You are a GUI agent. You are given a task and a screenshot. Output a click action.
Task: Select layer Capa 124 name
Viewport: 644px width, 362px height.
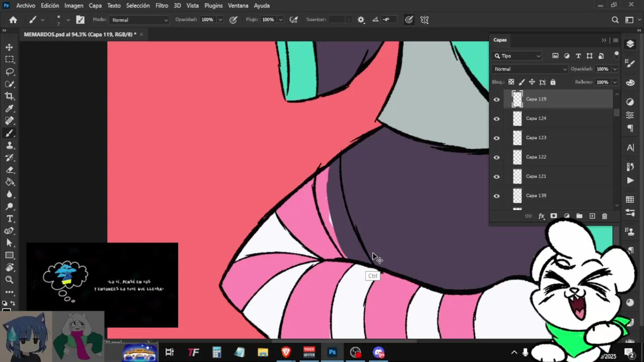pyautogui.click(x=536, y=118)
